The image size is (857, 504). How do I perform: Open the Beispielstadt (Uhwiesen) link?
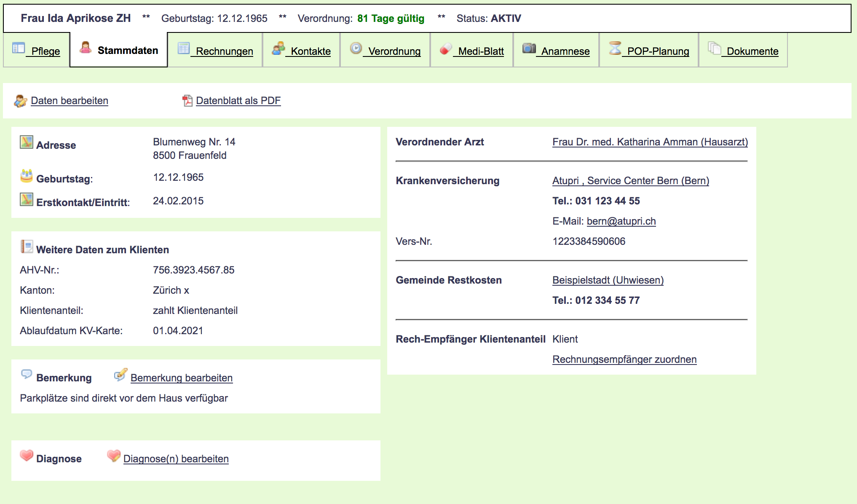tap(608, 280)
